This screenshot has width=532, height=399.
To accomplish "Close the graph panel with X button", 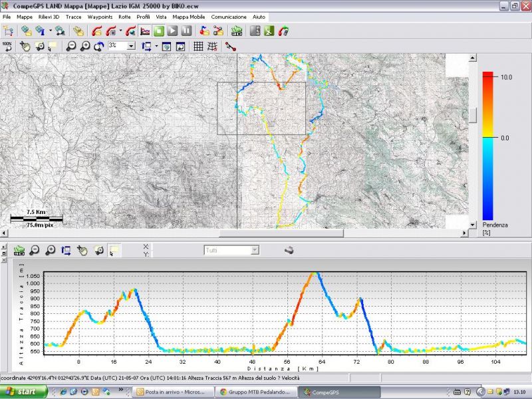I will (4, 260).
